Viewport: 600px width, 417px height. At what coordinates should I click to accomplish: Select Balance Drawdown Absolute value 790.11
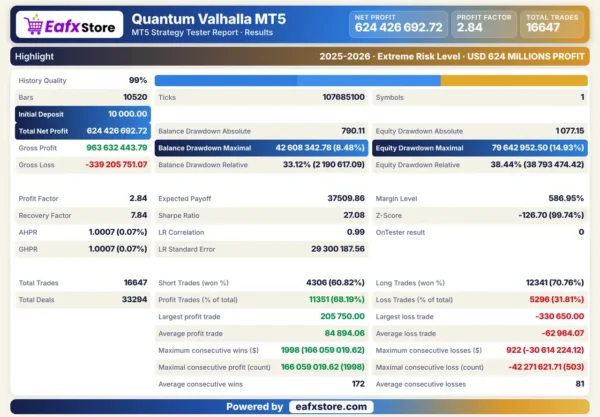pos(353,131)
